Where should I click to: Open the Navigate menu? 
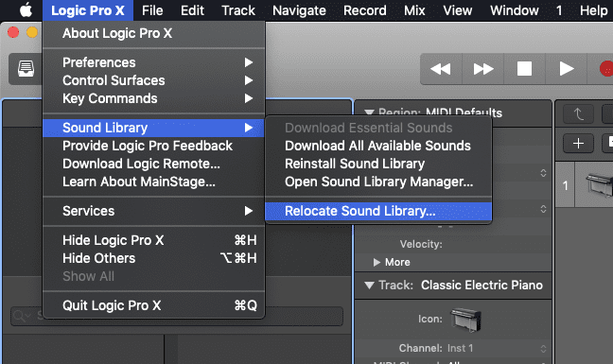299,10
